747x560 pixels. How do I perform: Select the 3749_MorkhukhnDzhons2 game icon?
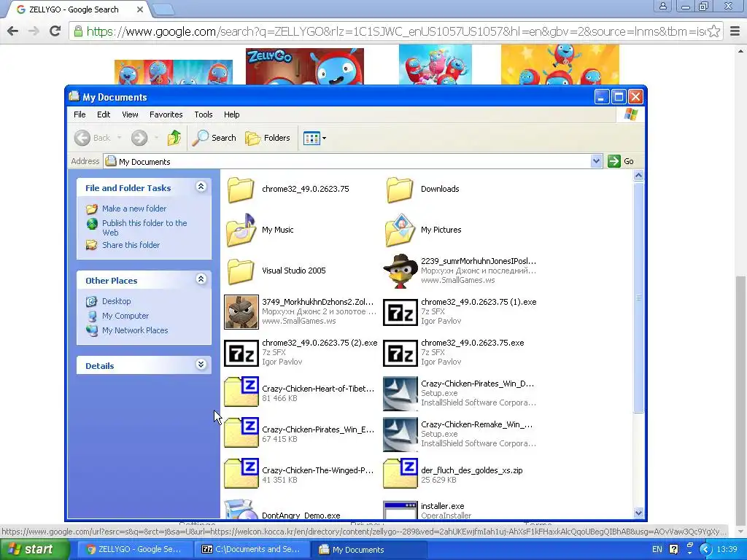(241, 312)
